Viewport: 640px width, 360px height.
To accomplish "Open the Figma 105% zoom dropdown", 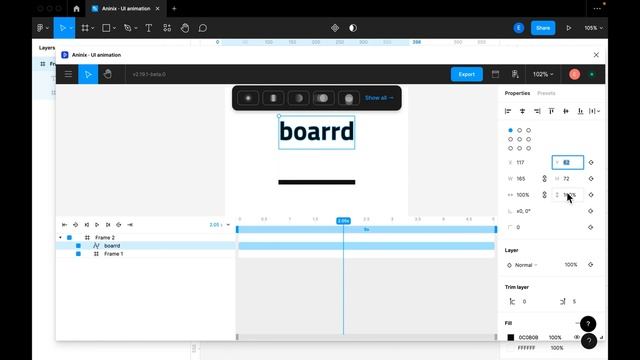I will 593,28.
